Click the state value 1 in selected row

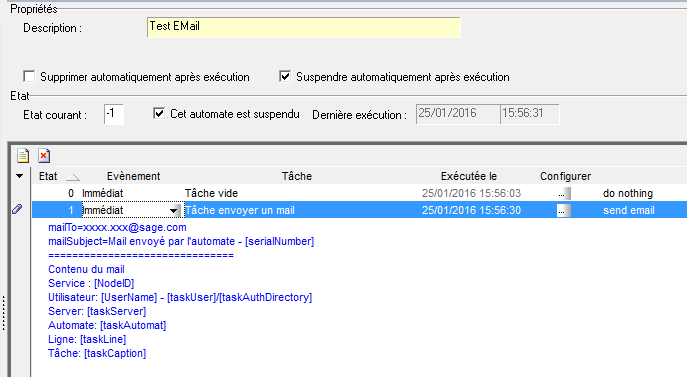[x=71, y=210]
